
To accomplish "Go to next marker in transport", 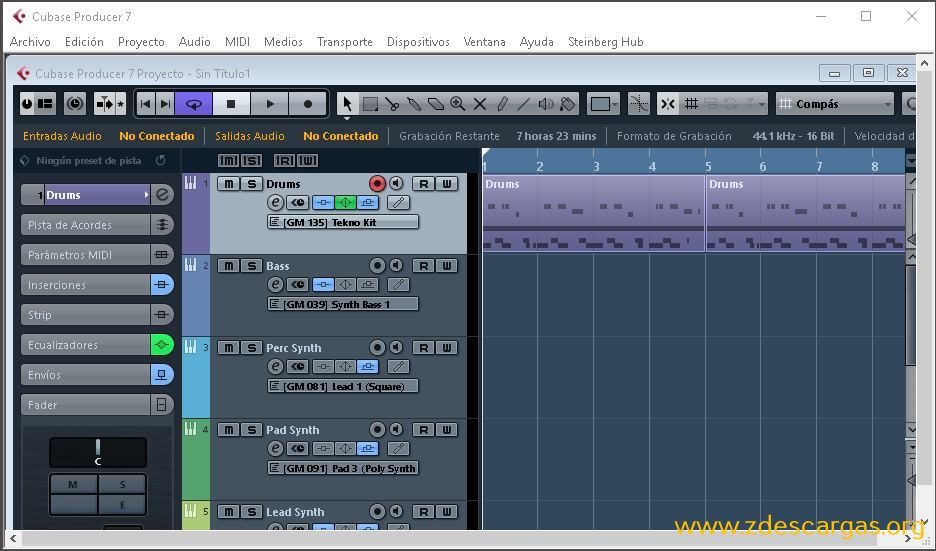I will point(165,104).
